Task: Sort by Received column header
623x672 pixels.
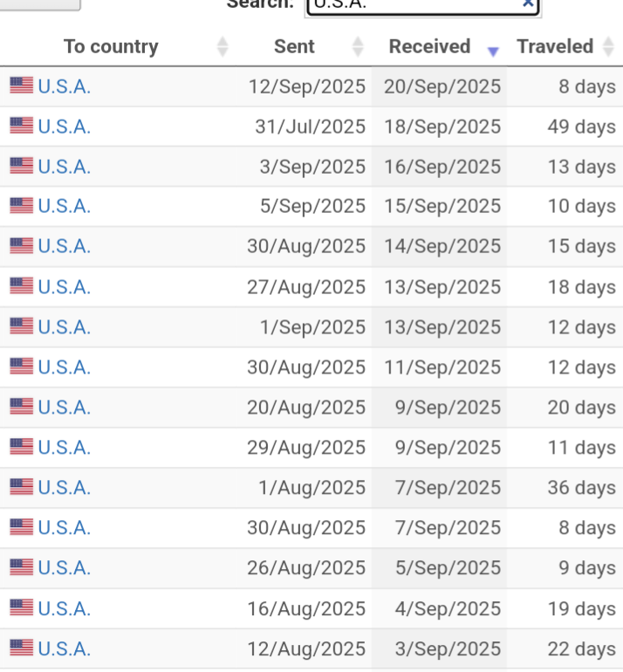Action: (429, 47)
